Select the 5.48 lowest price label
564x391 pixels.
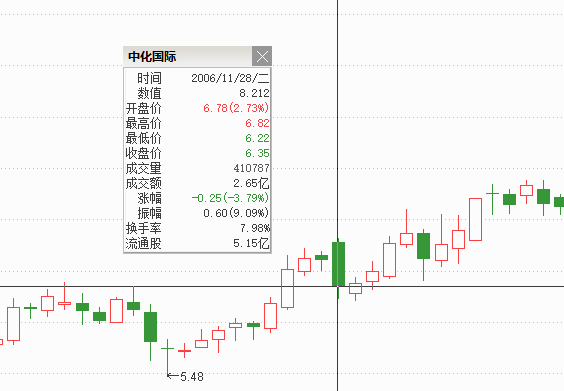[192, 377]
